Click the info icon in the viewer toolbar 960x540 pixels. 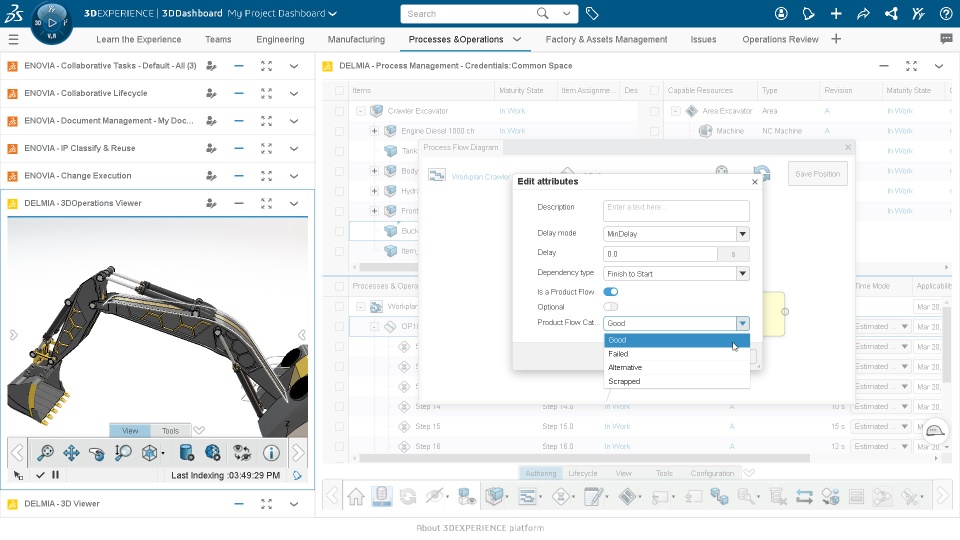coord(271,452)
